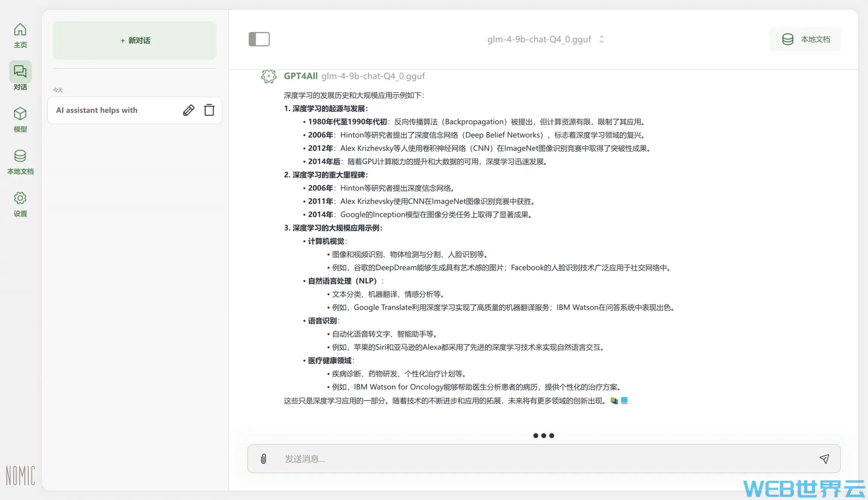Open the 模型 models page

tap(20, 120)
